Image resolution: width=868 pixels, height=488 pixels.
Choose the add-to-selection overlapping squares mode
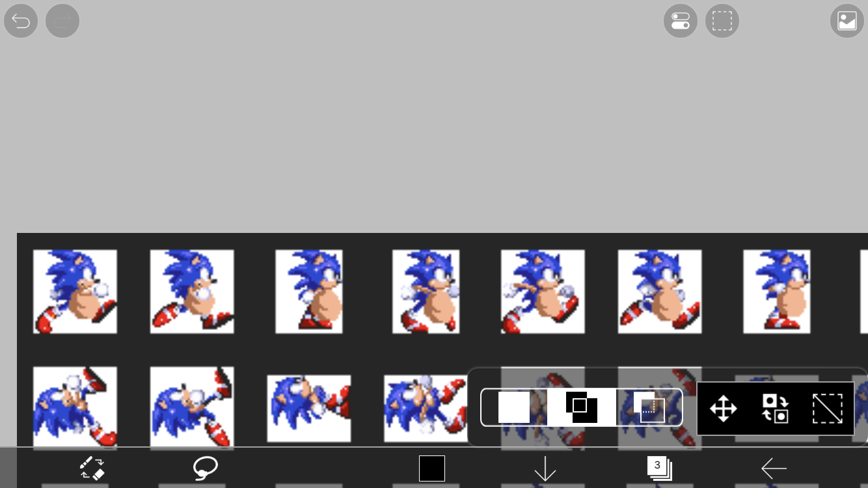click(x=582, y=408)
